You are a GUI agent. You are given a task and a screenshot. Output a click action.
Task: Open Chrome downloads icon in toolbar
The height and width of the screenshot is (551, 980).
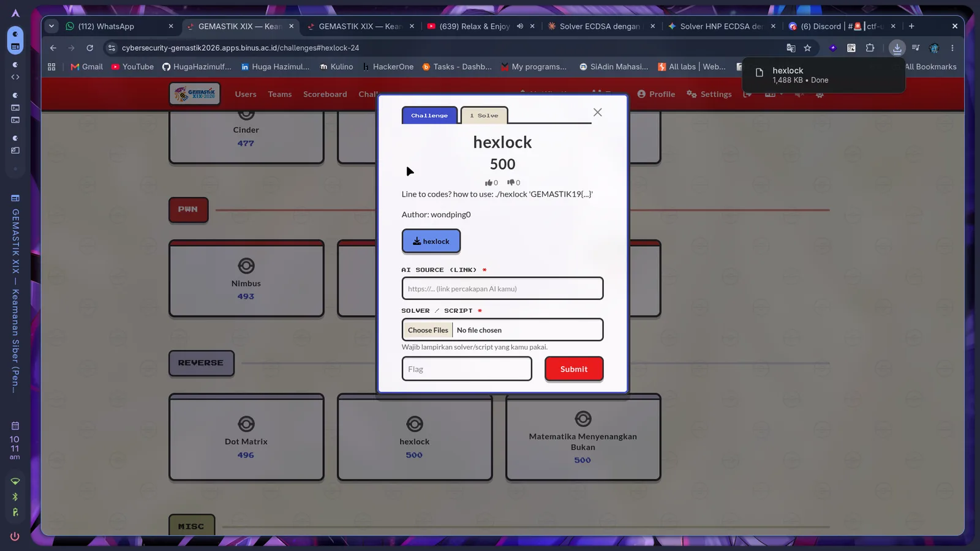(x=897, y=48)
